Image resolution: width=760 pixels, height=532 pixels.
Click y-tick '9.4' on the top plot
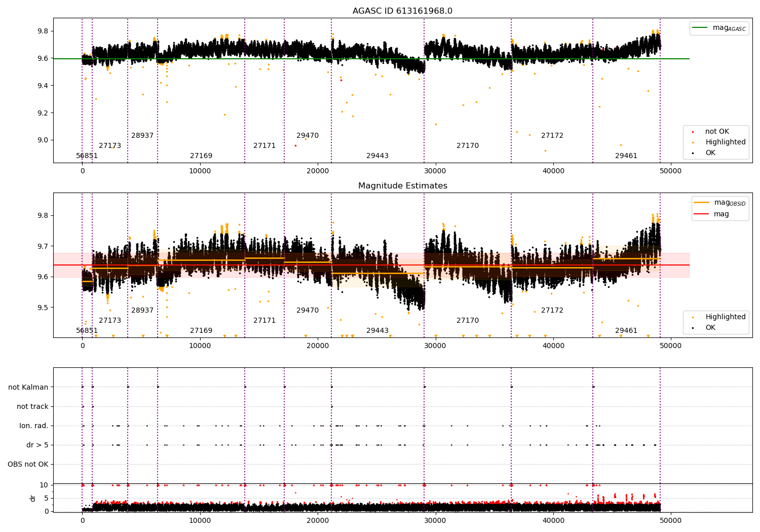44,86
